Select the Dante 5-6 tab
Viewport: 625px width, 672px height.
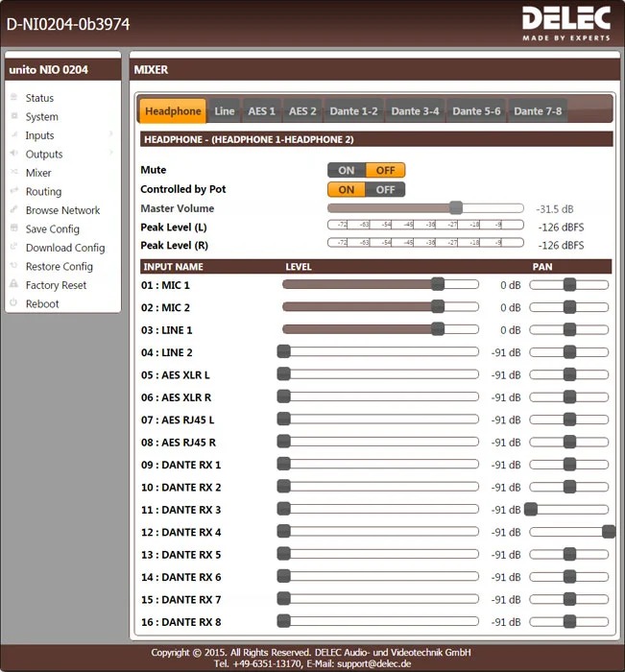coord(476,111)
